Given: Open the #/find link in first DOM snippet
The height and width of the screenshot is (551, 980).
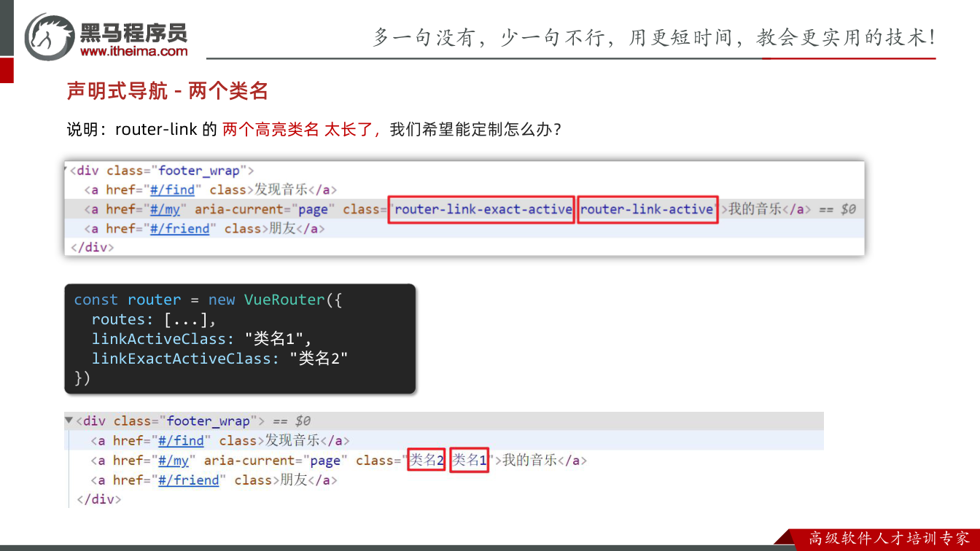Looking at the screenshot, I should click(x=172, y=189).
